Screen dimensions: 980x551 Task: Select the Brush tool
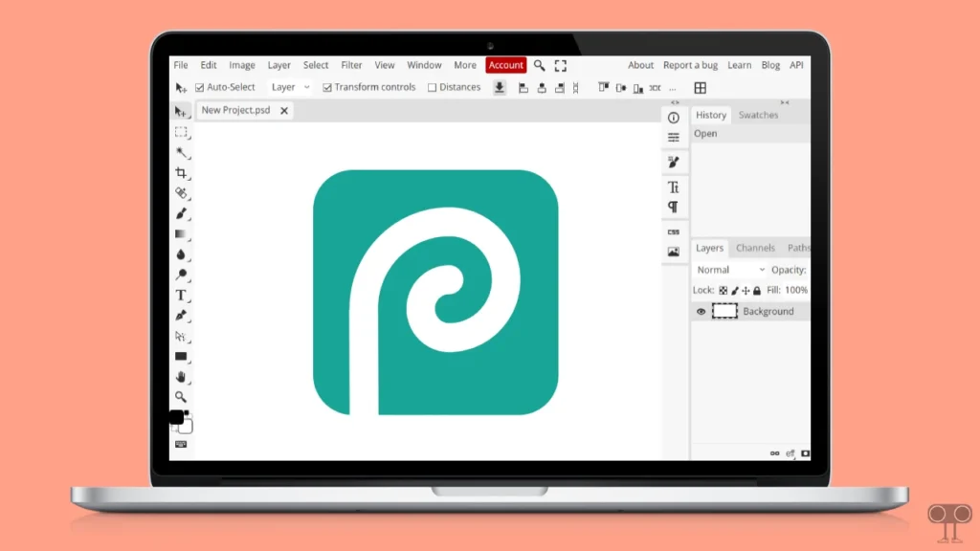[x=181, y=212]
